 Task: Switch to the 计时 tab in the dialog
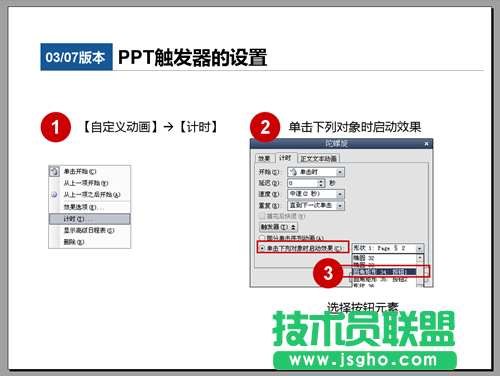coord(285,158)
